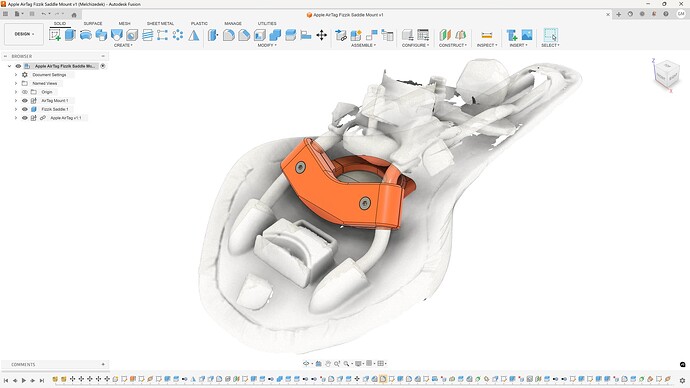Open the CREATE dropdown menu
This screenshot has height=388, width=690.
pos(123,45)
